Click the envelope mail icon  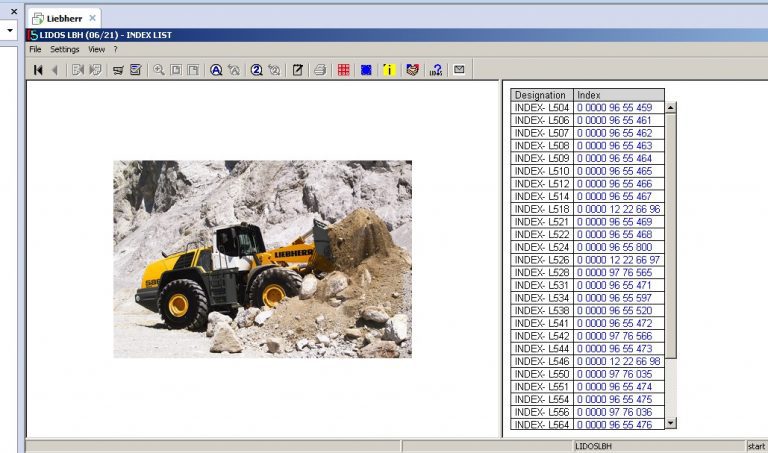click(x=459, y=70)
